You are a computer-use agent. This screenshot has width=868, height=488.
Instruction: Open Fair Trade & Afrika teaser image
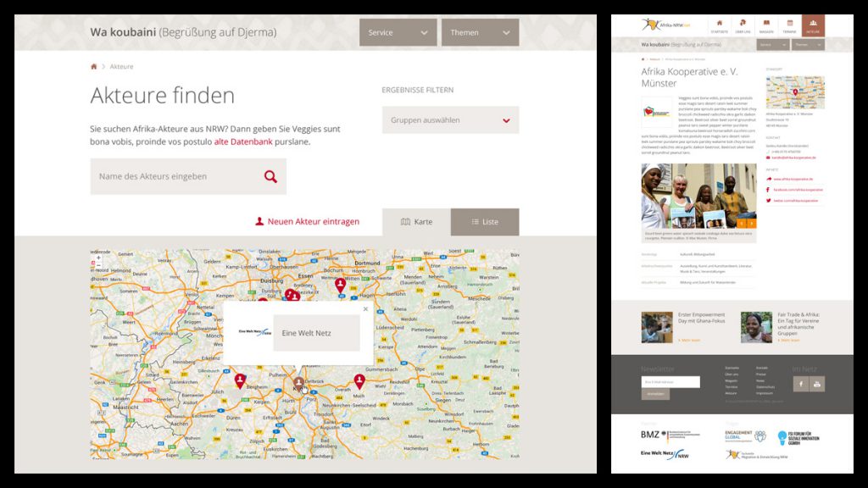tap(756, 327)
